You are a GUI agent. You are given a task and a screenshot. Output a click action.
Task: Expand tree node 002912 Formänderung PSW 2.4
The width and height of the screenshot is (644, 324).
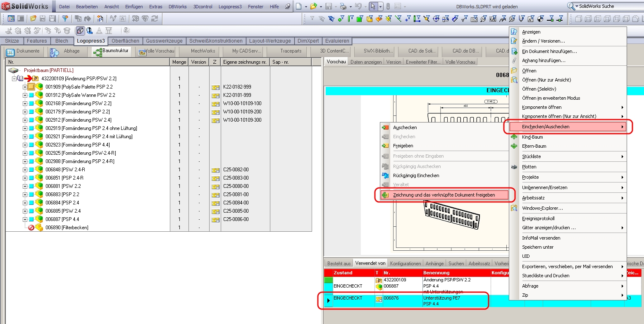[25, 120]
